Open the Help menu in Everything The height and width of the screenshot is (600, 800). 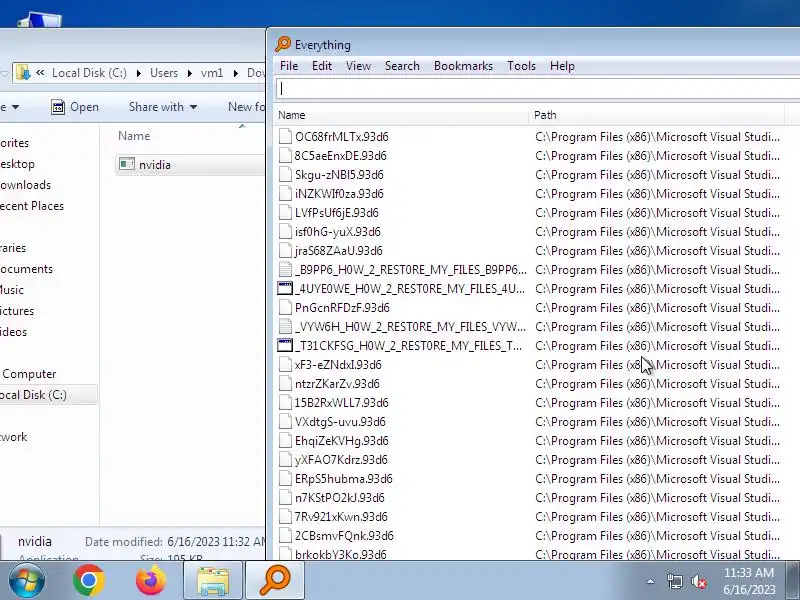click(562, 66)
